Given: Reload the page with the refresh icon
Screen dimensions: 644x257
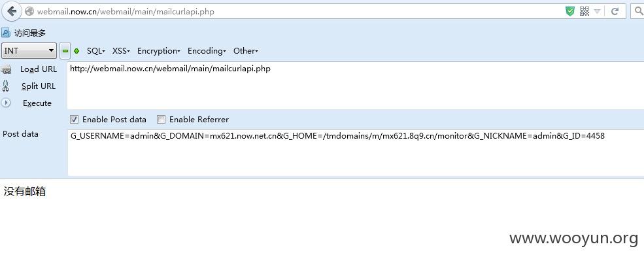Looking at the screenshot, I should pyautogui.click(x=615, y=12).
